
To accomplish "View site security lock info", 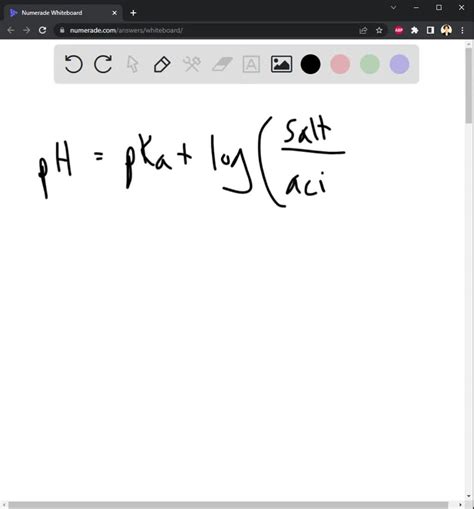I will tap(62, 30).
